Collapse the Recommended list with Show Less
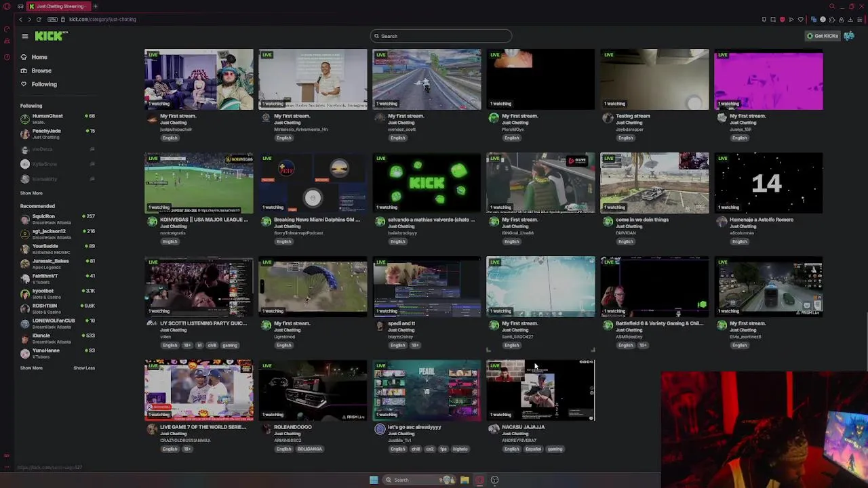Viewport: 868px width, 488px height. 84,368
